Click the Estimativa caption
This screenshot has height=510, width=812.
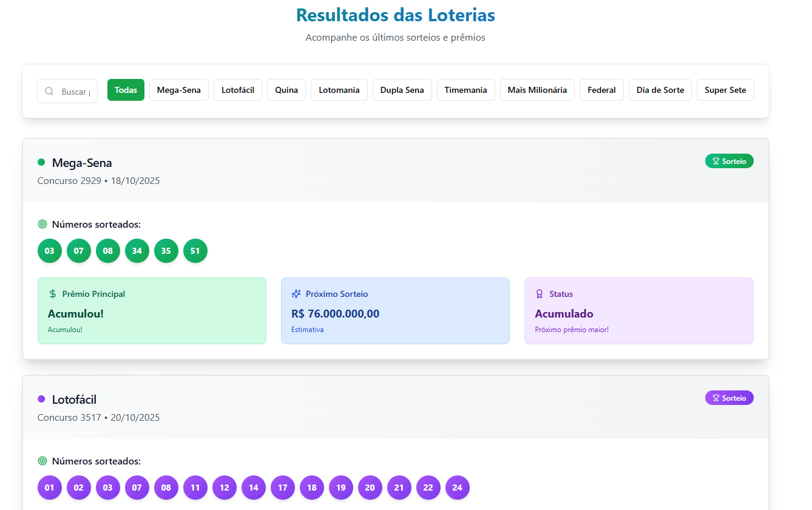(x=308, y=330)
